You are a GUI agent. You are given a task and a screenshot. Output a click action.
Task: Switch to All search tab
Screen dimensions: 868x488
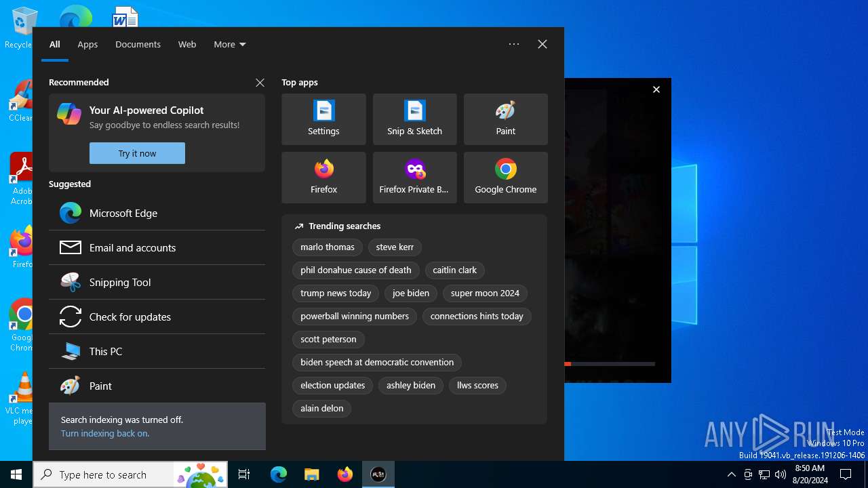[55, 44]
